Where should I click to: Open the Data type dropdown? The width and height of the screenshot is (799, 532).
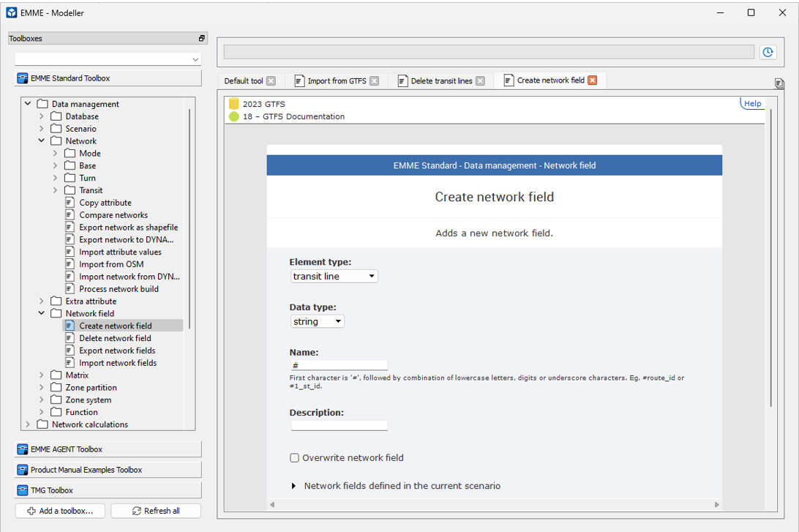click(318, 321)
